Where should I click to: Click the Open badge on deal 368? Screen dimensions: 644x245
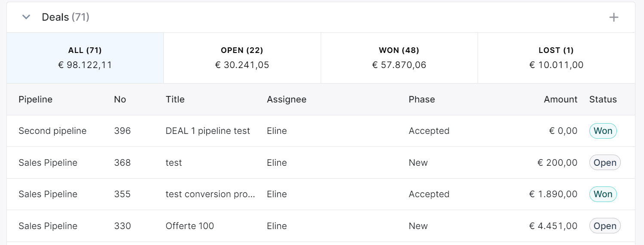605,163
